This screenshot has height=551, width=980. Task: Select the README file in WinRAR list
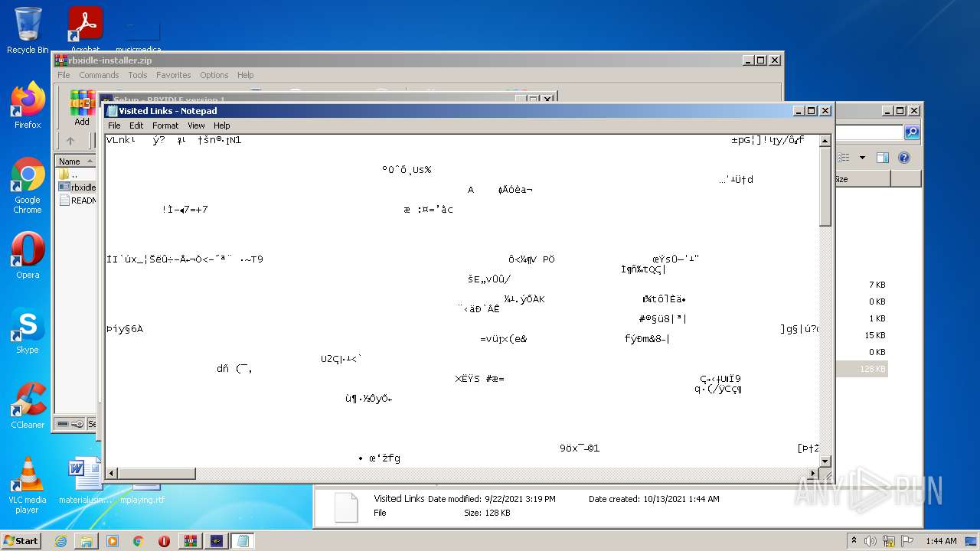pyautogui.click(x=77, y=201)
